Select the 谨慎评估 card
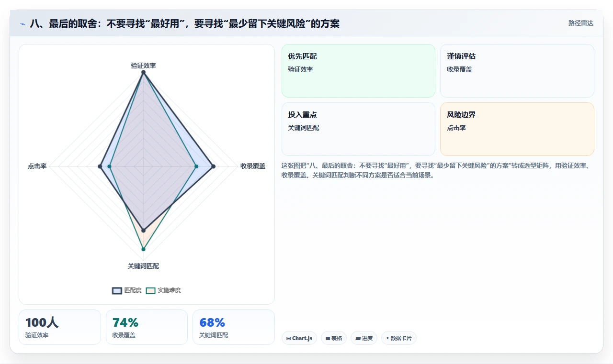 pyautogui.click(x=517, y=71)
